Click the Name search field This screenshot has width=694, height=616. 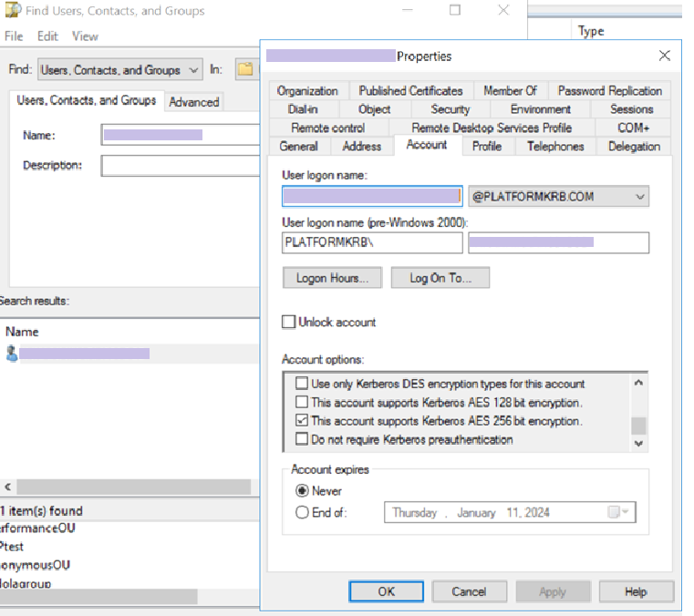coord(181,135)
